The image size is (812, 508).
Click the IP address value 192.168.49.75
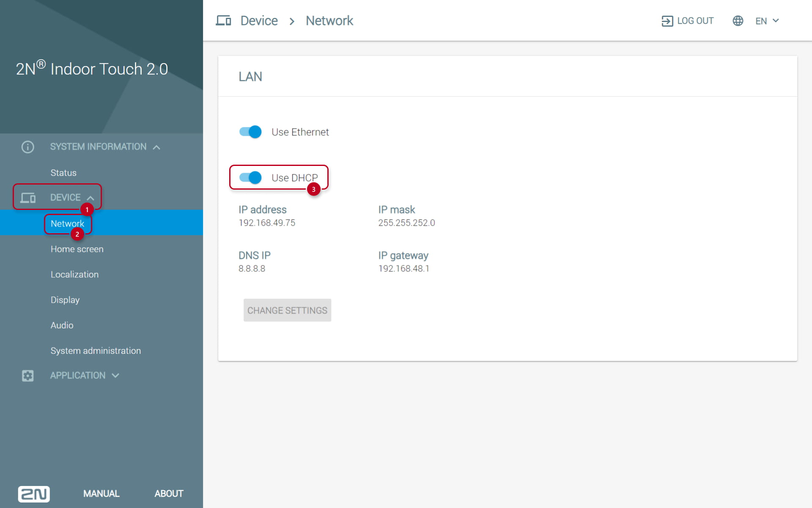tap(267, 223)
